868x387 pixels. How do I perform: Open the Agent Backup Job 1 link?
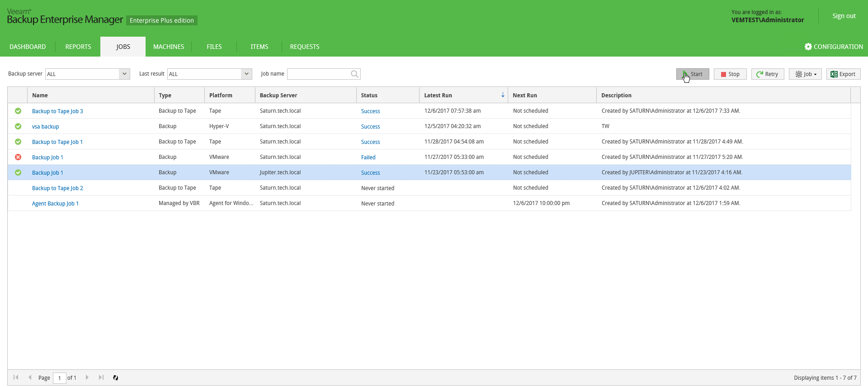point(55,204)
